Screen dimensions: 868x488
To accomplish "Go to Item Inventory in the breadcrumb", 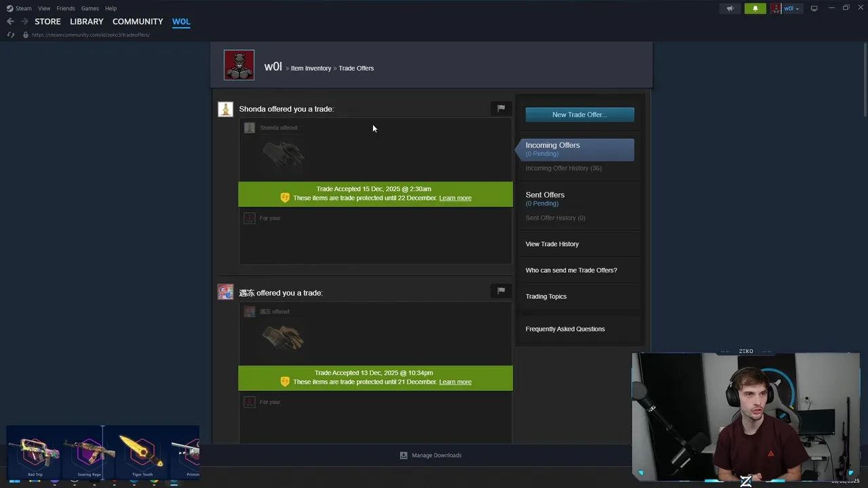I will 311,68.
